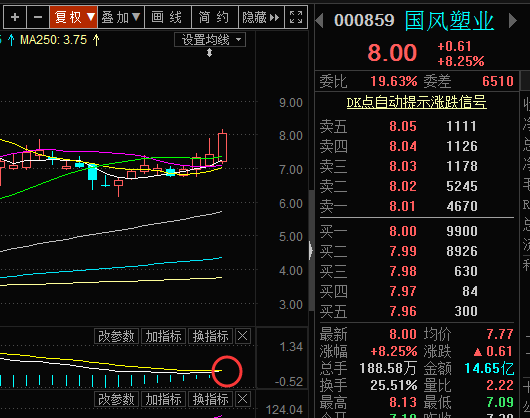The height and width of the screenshot is (418, 530).
Task: Select 卖四 price 8.04
Action: [x=403, y=146]
